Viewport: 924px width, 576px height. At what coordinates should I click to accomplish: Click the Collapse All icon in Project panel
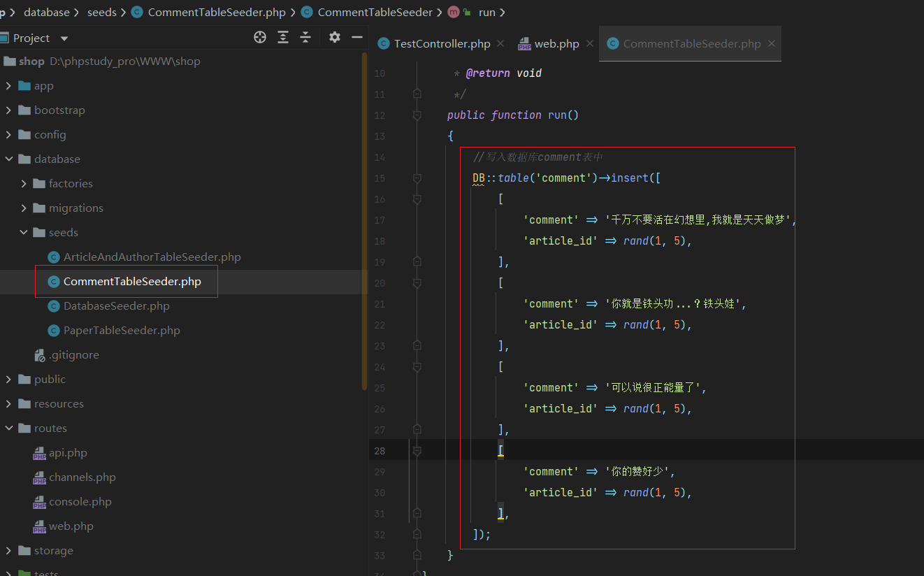click(x=305, y=38)
